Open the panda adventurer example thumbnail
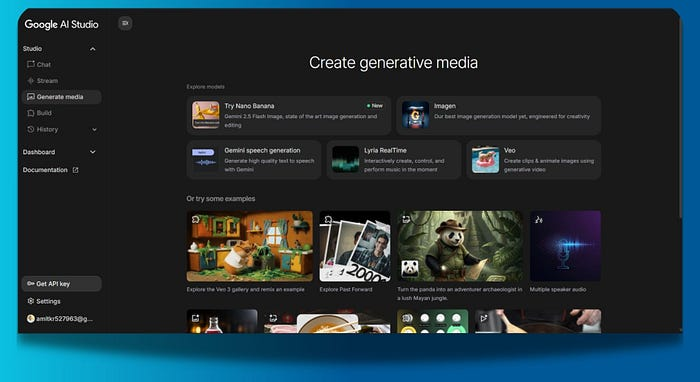 (x=460, y=246)
